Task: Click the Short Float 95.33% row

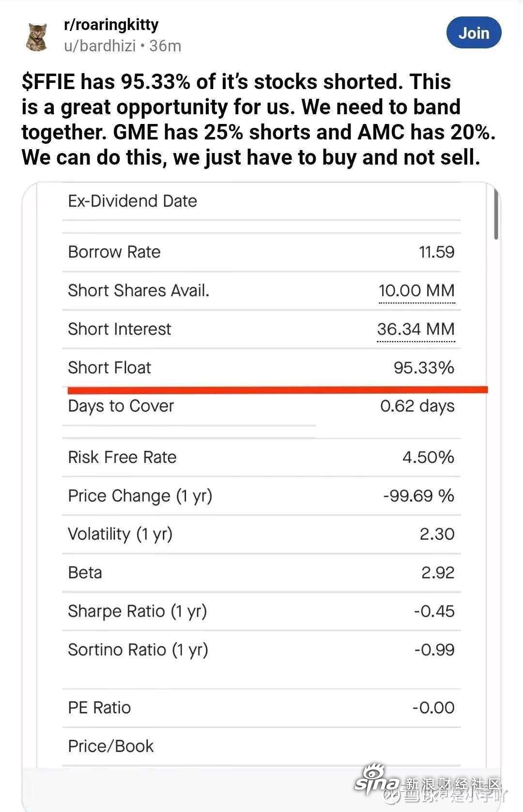Action: click(x=261, y=368)
